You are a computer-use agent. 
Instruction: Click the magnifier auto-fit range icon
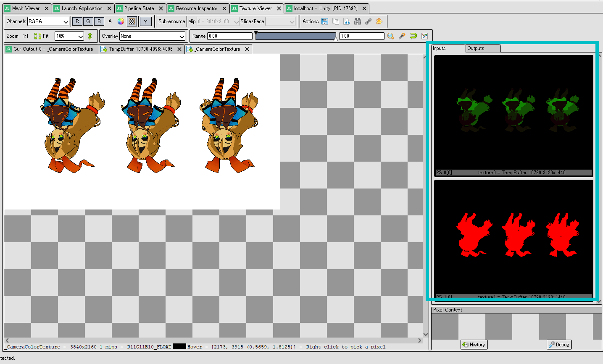[391, 36]
